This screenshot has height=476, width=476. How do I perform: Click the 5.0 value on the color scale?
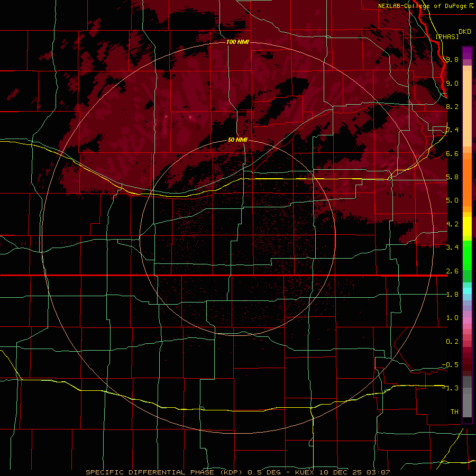[452, 200]
